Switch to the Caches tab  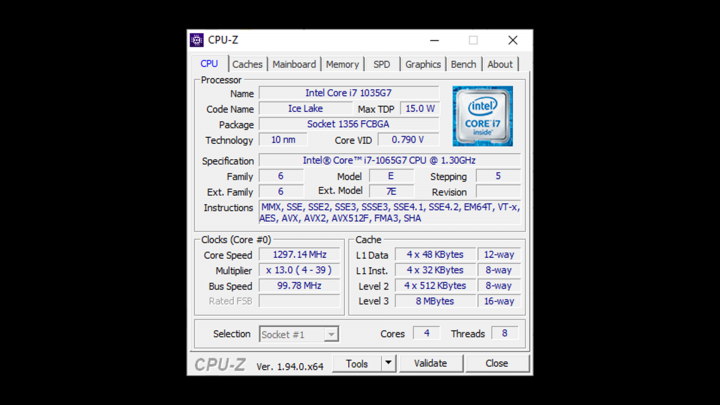click(x=247, y=64)
